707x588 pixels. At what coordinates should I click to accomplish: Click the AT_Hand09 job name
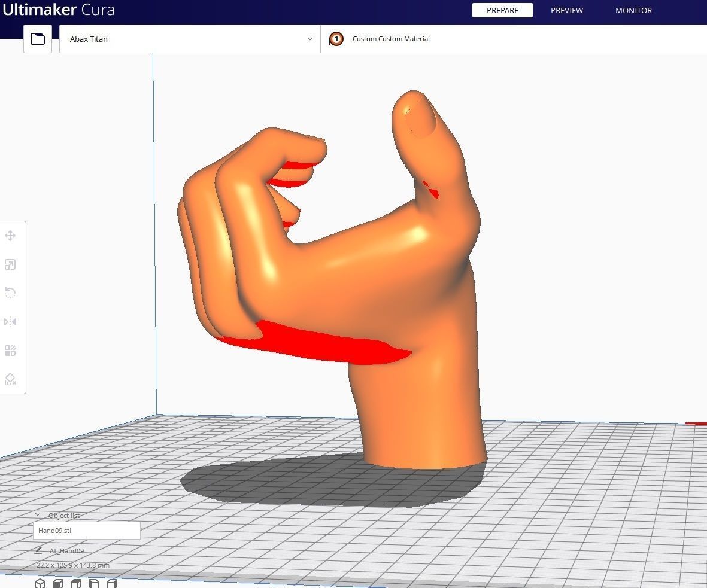[66, 550]
